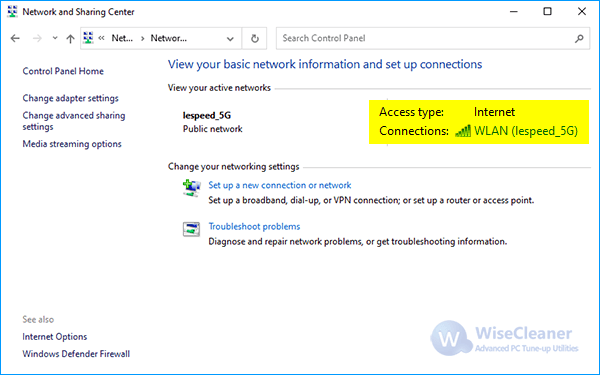This screenshot has width=600, height=375.
Task: Click the Network and Sharing Center title icon
Action: tap(12, 12)
